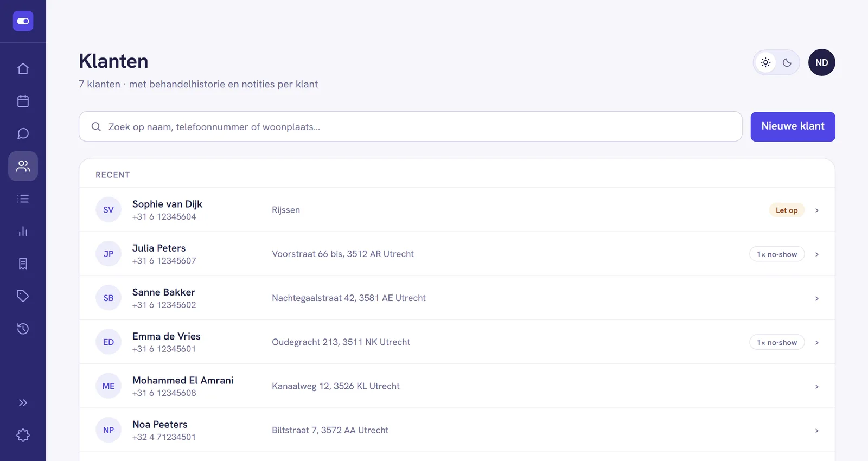Open Sophie van Dijk row chevron
Viewport: 868px width, 461px height.
pyautogui.click(x=816, y=210)
